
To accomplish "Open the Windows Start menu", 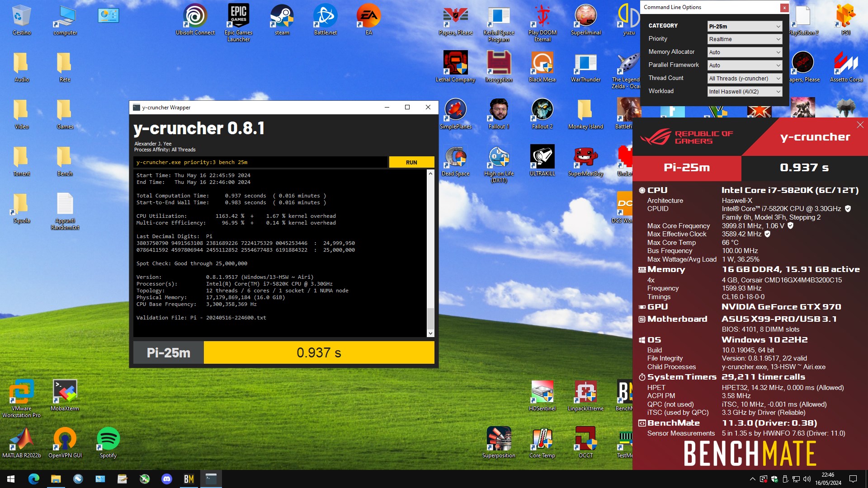I will [x=11, y=479].
